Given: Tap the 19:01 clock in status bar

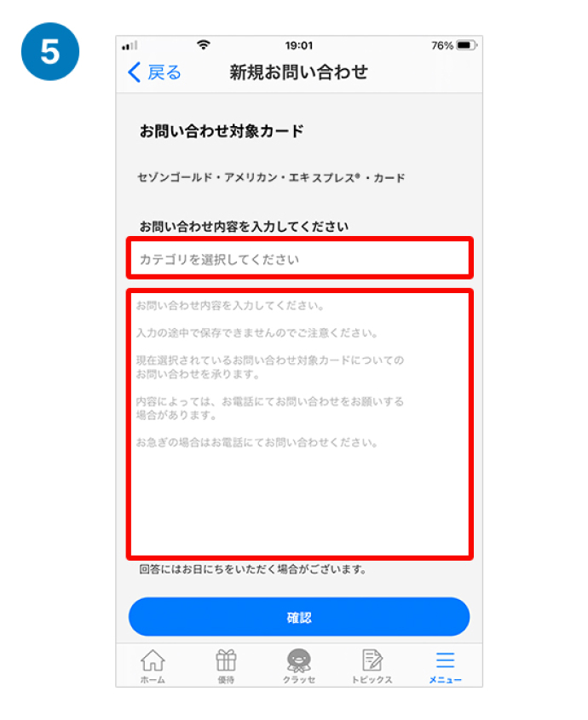Looking at the screenshot, I should pyautogui.click(x=298, y=45).
